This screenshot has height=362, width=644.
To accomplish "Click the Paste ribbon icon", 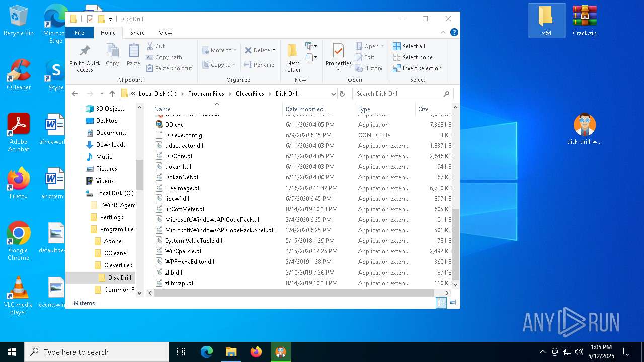I will coord(133,55).
